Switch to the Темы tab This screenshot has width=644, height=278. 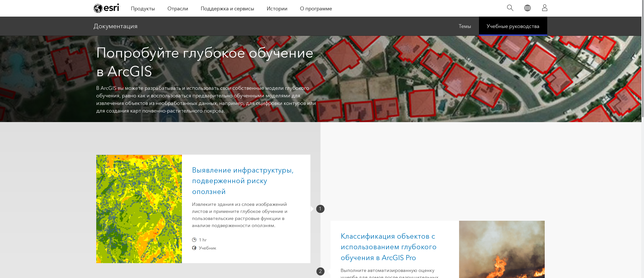tap(465, 26)
